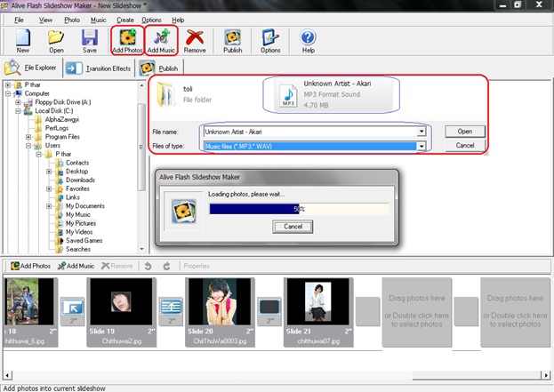Click Add Photos in the slide strip toolbar
Screen dimensions: 554x392
tap(30, 266)
